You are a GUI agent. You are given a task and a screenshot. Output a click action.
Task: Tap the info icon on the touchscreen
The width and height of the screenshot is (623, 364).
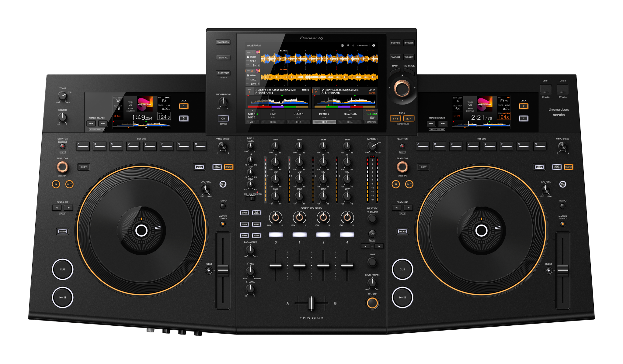(374, 46)
